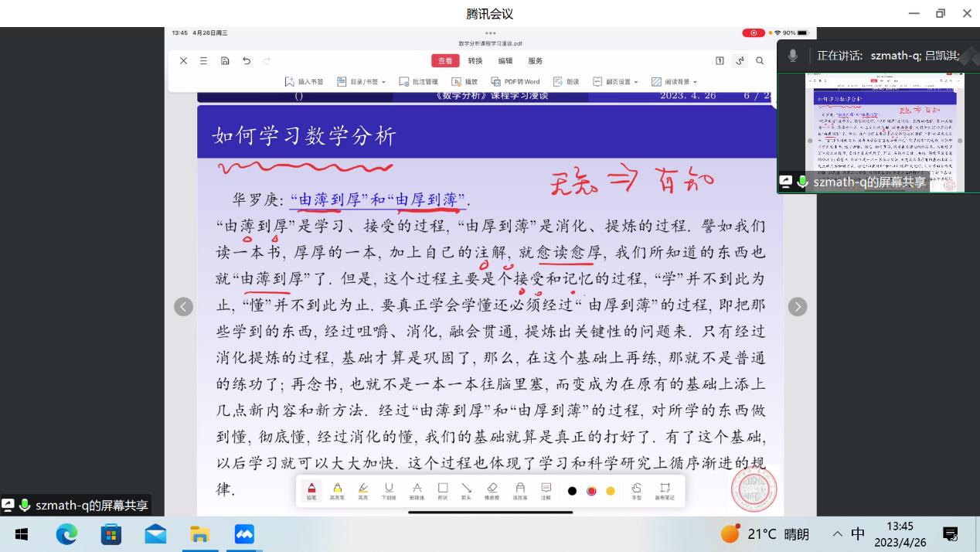This screenshot has height=552, width=980.
Task: Click the 插入书签 button
Action: pyautogui.click(x=304, y=81)
